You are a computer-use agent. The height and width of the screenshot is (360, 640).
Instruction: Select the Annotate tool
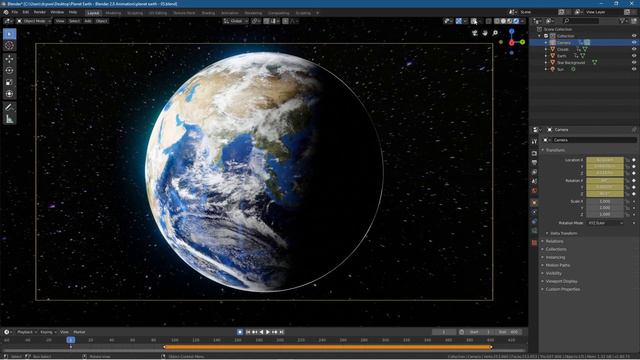9,107
